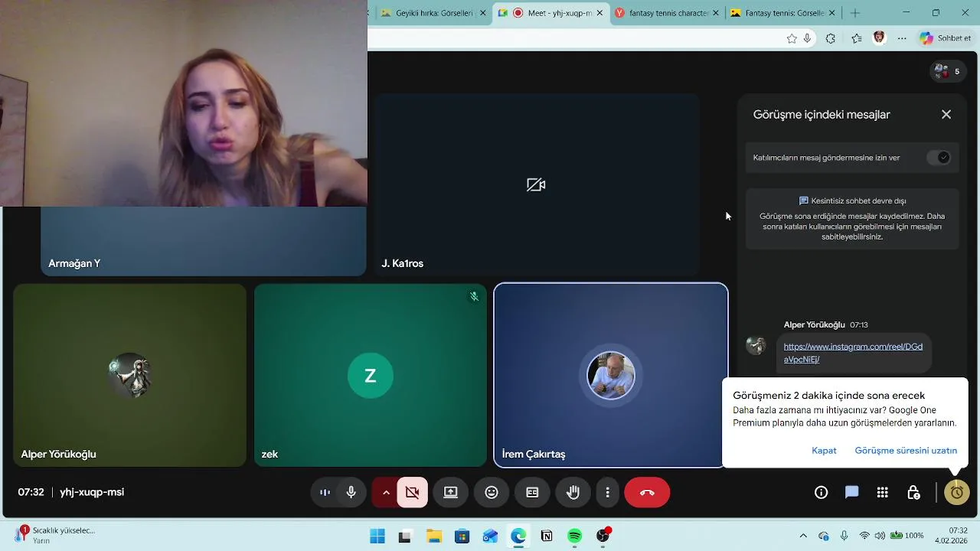Expand camera options arrow
Screen dimensions: 980x551
click(386, 493)
